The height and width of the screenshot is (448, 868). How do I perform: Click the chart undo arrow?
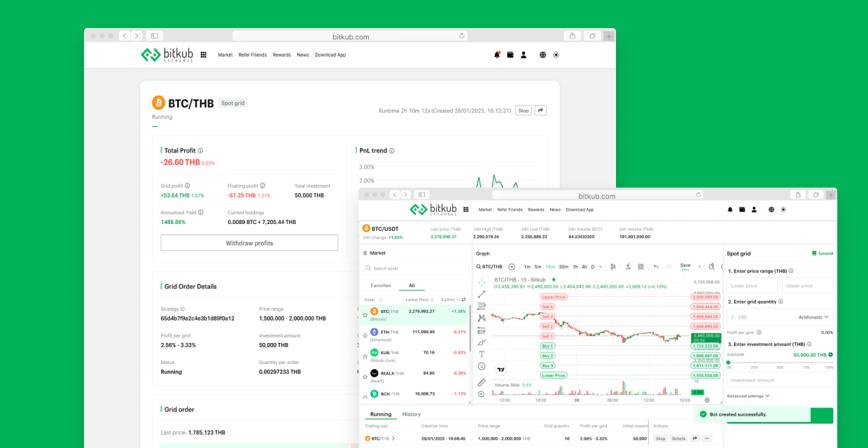[x=656, y=267]
